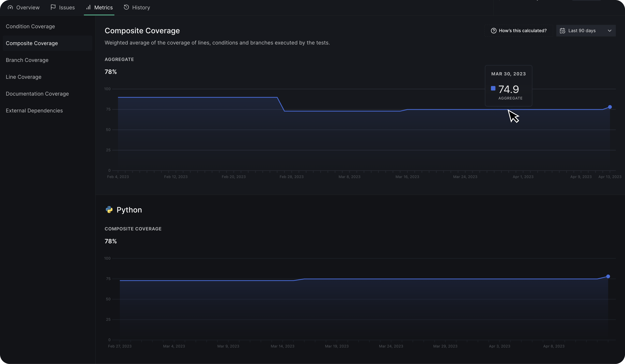Click the Python logo icon
This screenshot has width=625, height=364.
tap(109, 210)
